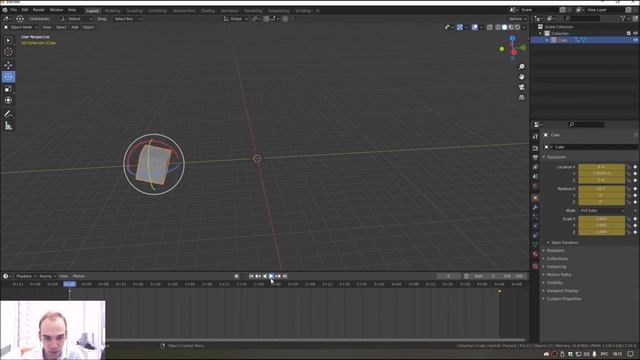Open the Window menu
This screenshot has height=360, width=640.
[56, 10]
